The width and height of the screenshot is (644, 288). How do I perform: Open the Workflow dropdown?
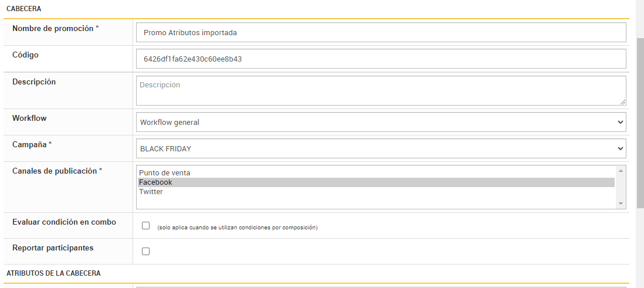pyautogui.click(x=381, y=123)
